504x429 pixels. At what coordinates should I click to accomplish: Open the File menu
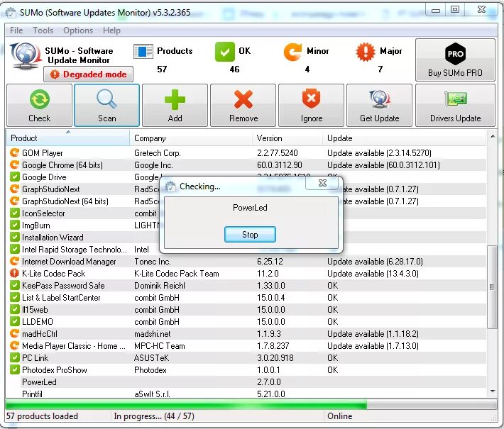tap(16, 30)
